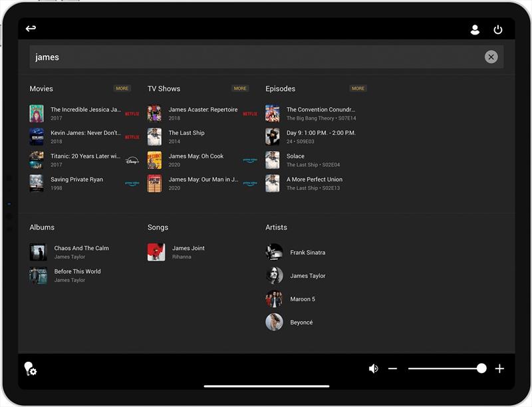The image size is (532, 407).
Task: Show more Movies results
Action: (122, 88)
